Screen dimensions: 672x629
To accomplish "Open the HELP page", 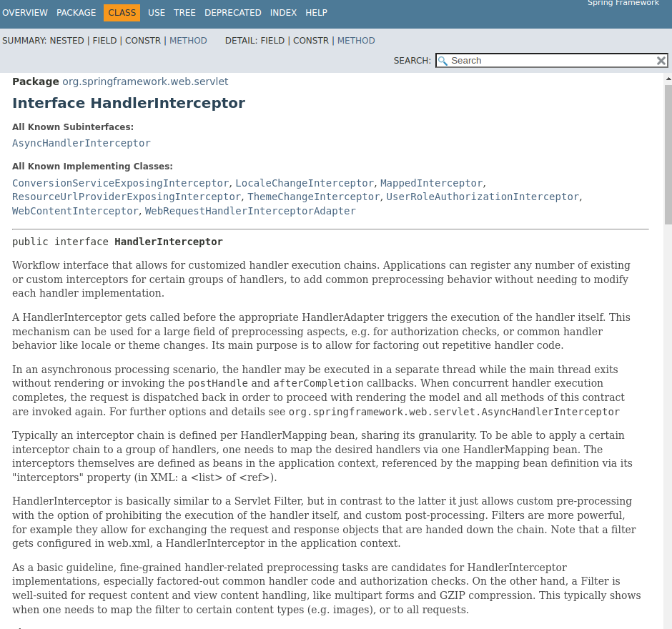I will coord(316,13).
